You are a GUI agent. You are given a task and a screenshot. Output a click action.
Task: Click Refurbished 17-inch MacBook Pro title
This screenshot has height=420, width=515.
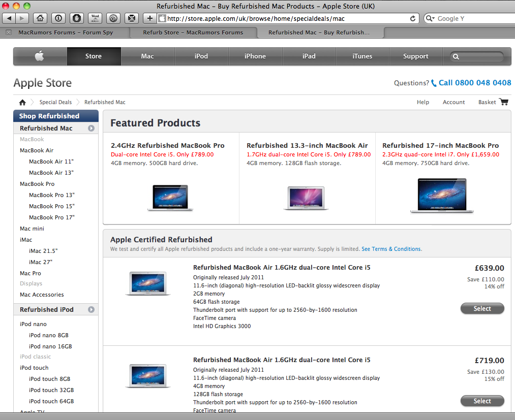(440, 145)
